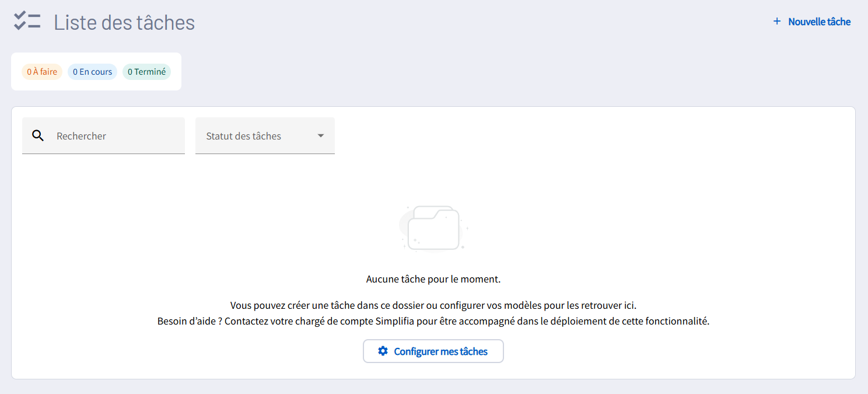The image size is (868, 394).
Task: Click the "Statut des tâches" label text
Action: [243, 136]
